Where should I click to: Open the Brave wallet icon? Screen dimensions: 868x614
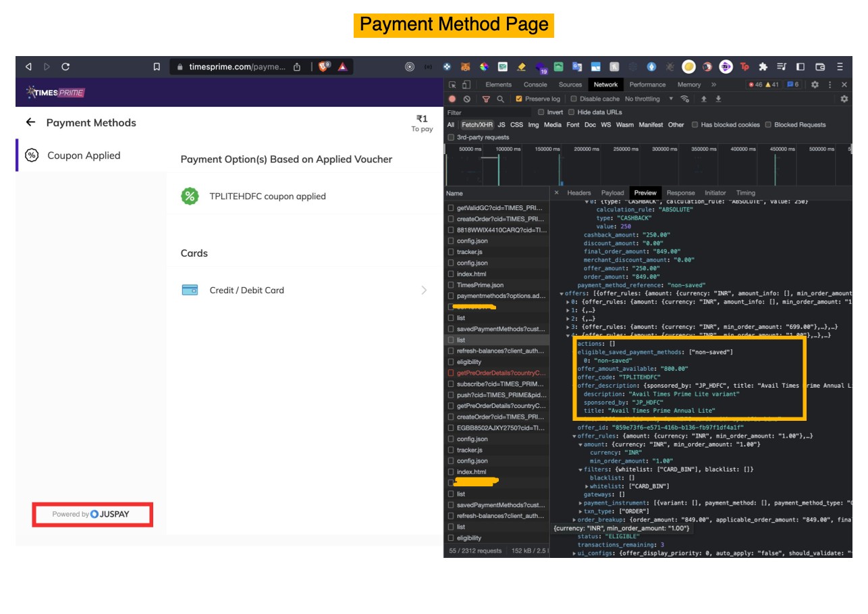point(821,67)
